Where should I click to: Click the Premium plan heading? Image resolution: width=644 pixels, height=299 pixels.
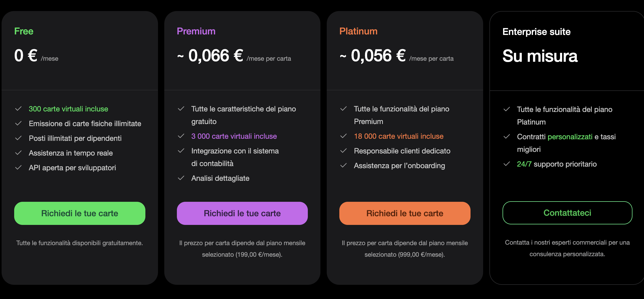(x=196, y=31)
